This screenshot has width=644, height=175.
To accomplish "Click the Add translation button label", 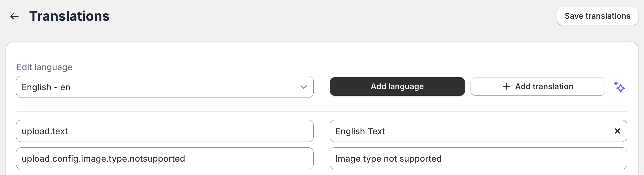I will pyautogui.click(x=544, y=86).
